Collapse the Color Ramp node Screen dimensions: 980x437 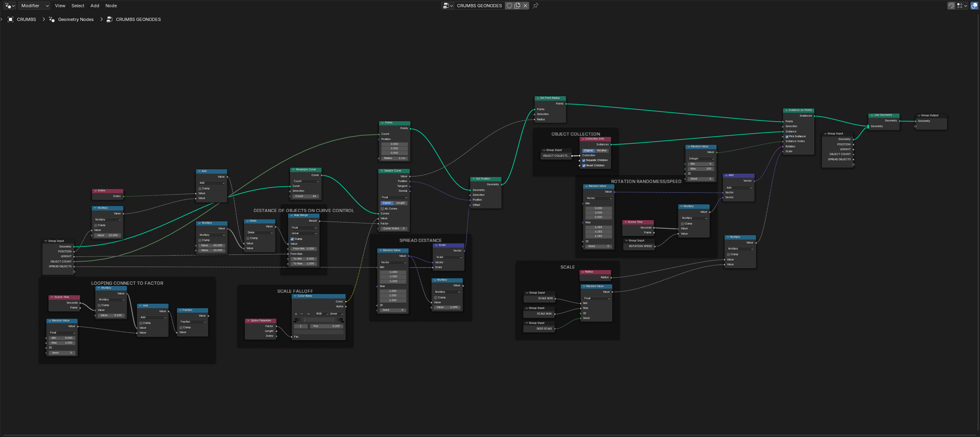[295, 296]
